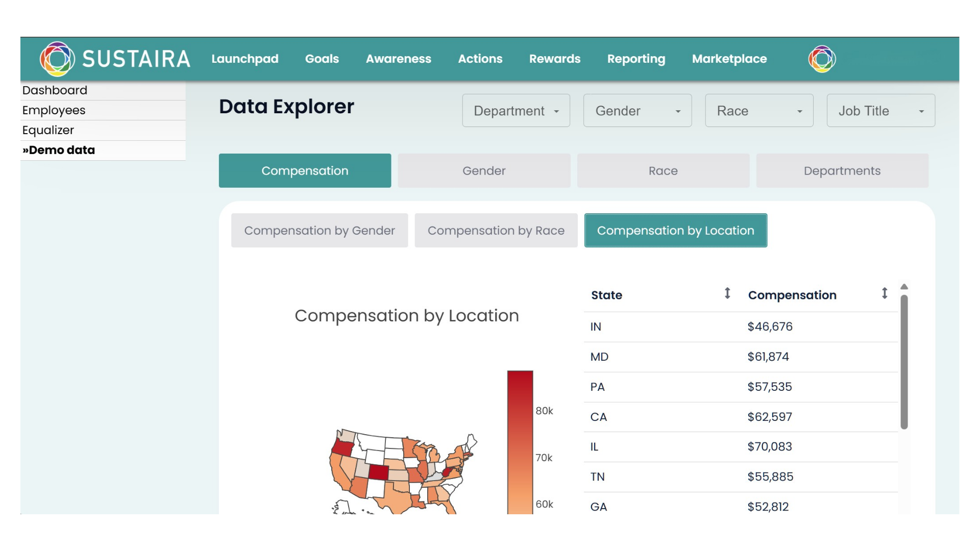Expand the Gender filter dropdown
Image resolution: width=980 pixels, height=551 pixels.
[x=638, y=111]
